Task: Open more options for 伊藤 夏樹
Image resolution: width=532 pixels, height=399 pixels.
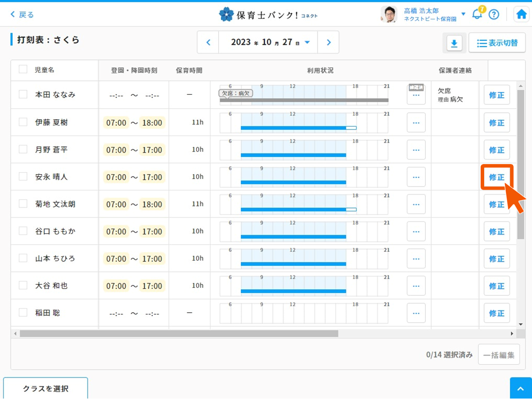Action: tap(416, 123)
